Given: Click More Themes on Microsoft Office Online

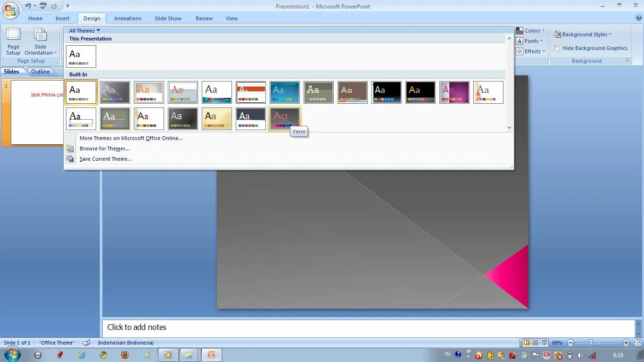Looking at the screenshot, I should pyautogui.click(x=131, y=138).
